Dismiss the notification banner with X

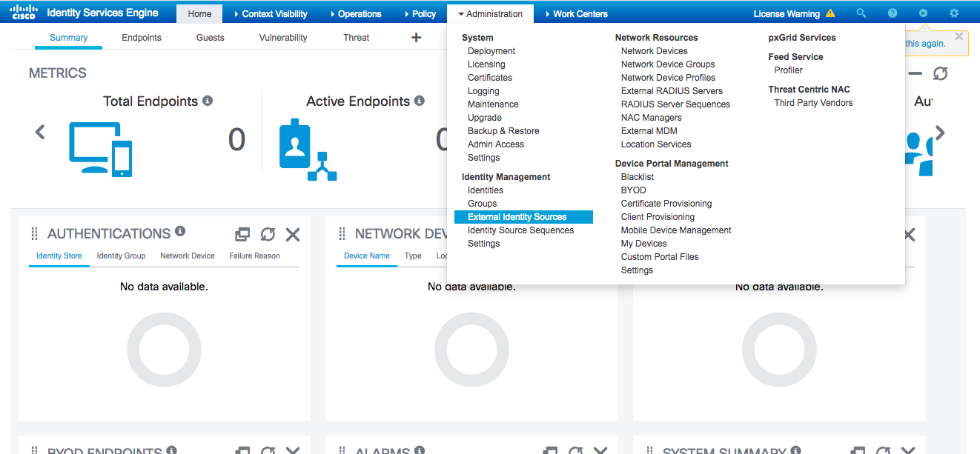[959, 36]
